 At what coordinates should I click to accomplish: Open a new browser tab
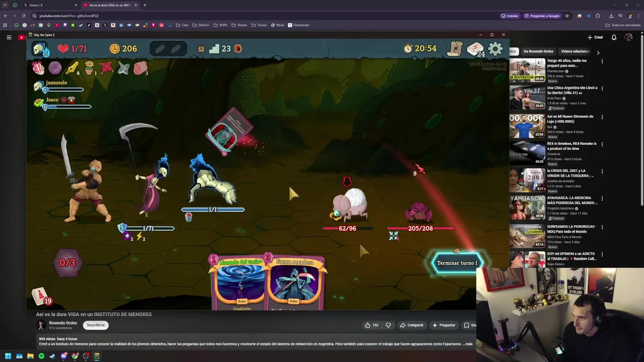point(144,5)
